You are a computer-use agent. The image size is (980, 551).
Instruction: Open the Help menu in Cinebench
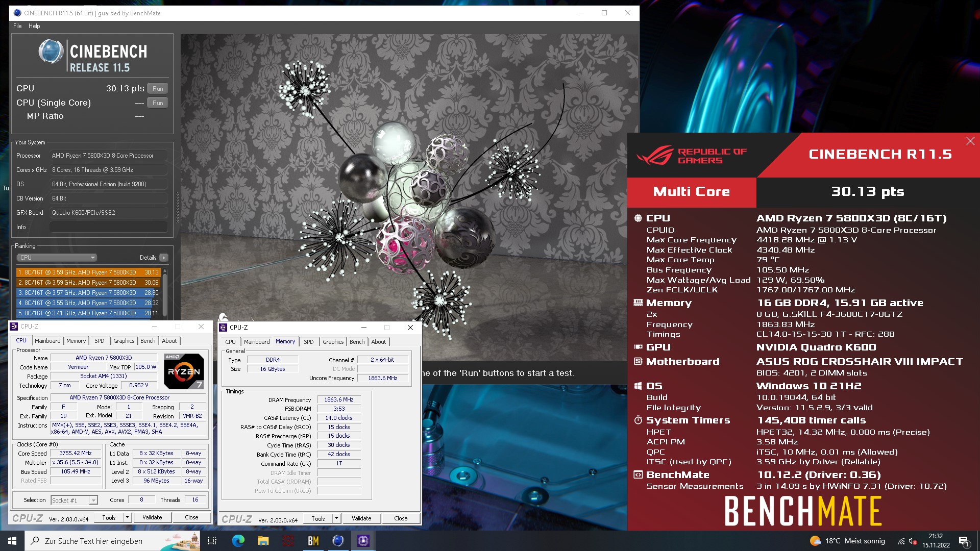click(34, 26)
